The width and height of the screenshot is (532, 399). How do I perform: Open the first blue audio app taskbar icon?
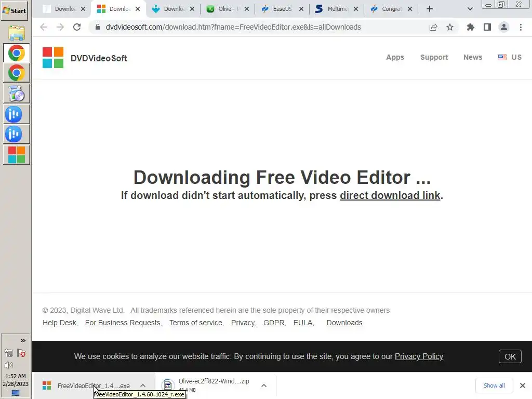click(16, 114)
